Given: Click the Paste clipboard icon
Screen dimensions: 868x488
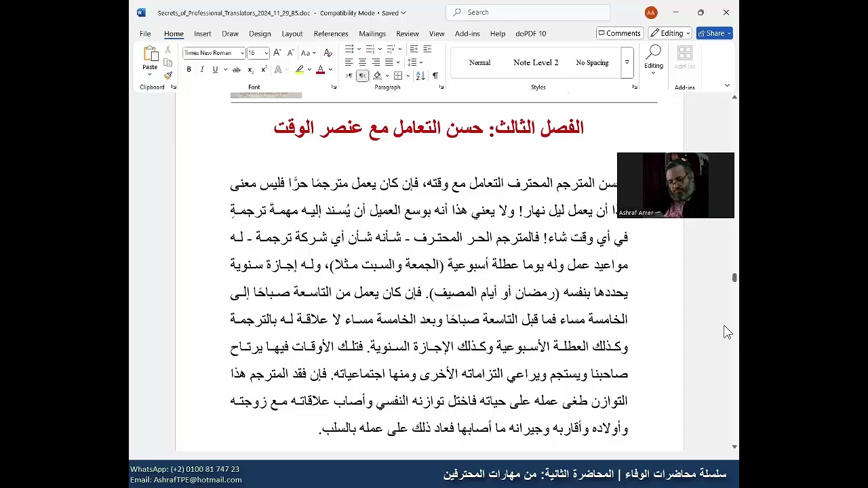Looking at the screenshot, I should (150, 54).
